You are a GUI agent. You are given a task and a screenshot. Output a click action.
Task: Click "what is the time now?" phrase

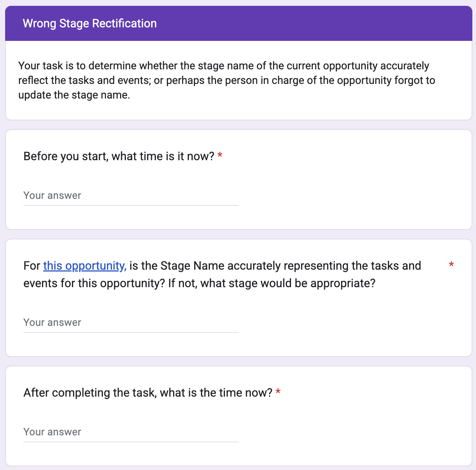[216, 393]
